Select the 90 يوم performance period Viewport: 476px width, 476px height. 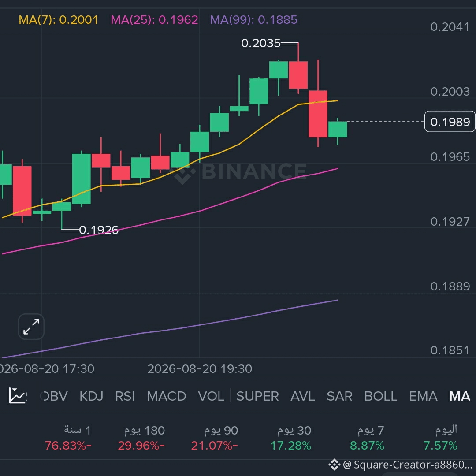(x=214, y=438)
